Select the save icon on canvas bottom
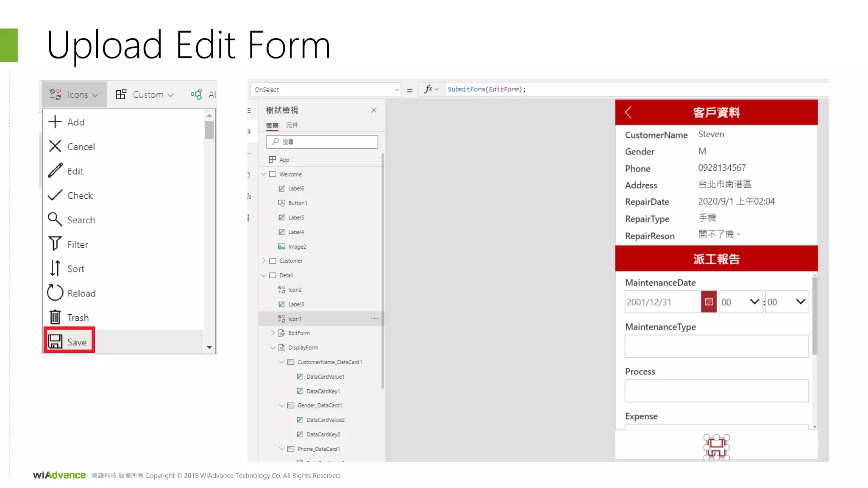 click(x=716, y=447)
